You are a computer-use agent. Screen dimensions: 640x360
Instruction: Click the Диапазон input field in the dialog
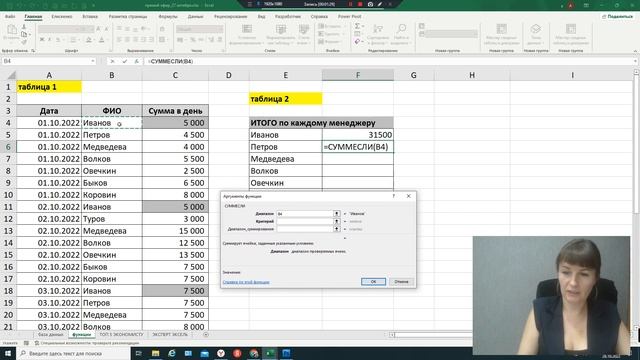305,213
